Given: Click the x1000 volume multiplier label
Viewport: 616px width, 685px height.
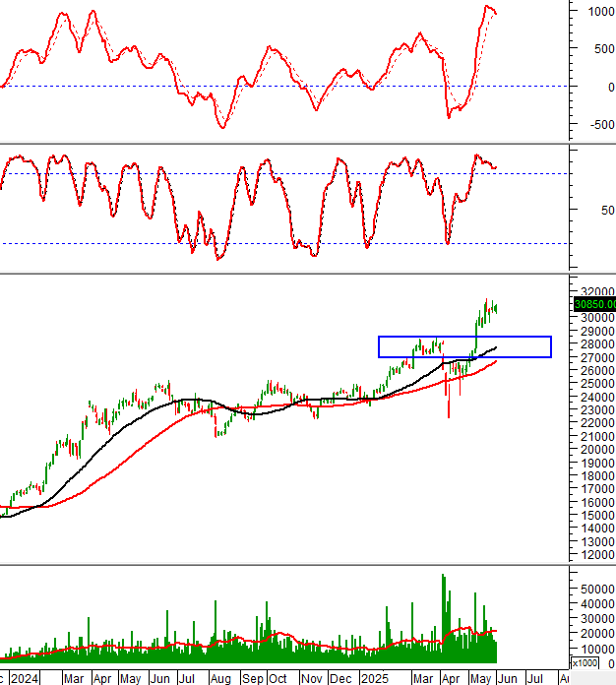Looking at the screenshot, I should pos(585,663).
